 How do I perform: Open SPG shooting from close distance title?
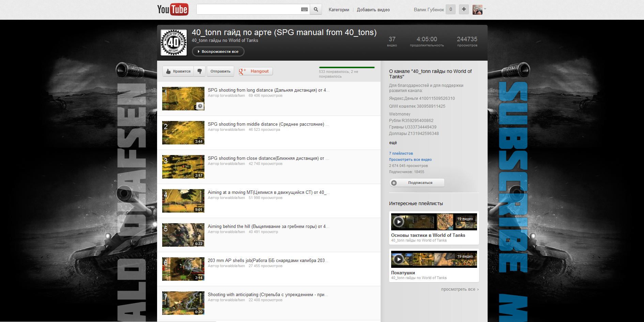pos(268,158)
